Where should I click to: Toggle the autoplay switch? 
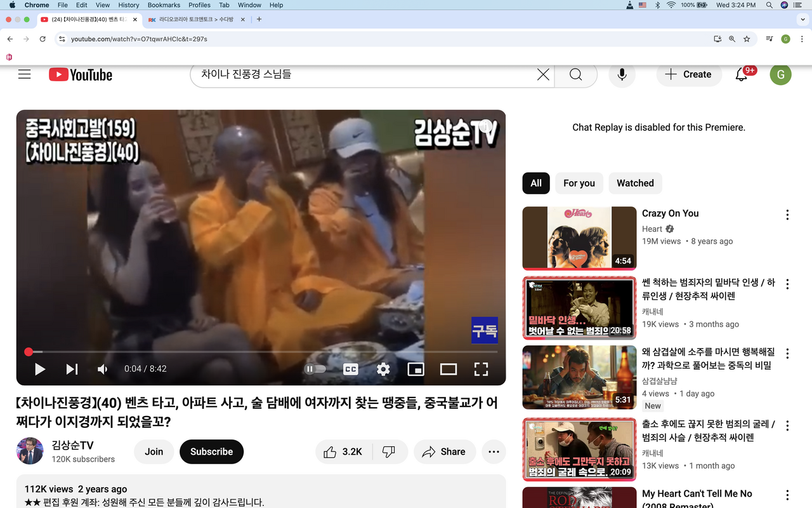315,369
